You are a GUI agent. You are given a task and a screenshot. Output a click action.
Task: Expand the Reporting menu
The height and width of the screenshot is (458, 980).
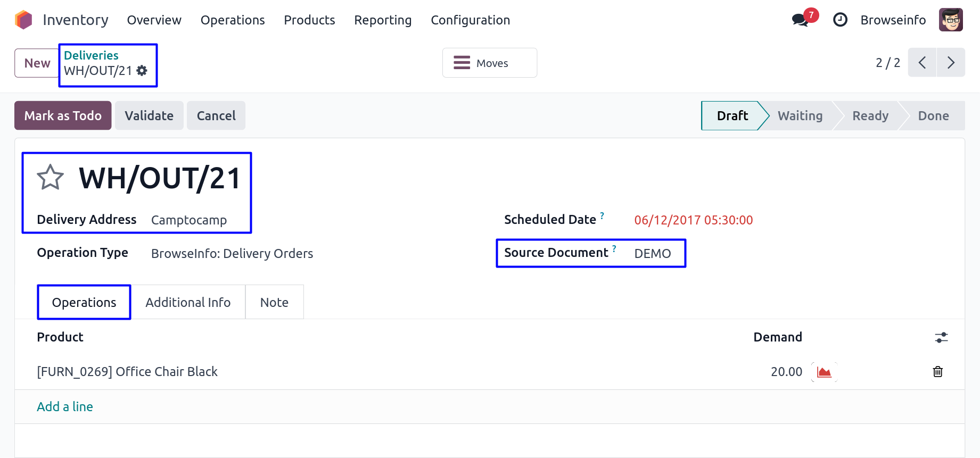tap(383, 20)
